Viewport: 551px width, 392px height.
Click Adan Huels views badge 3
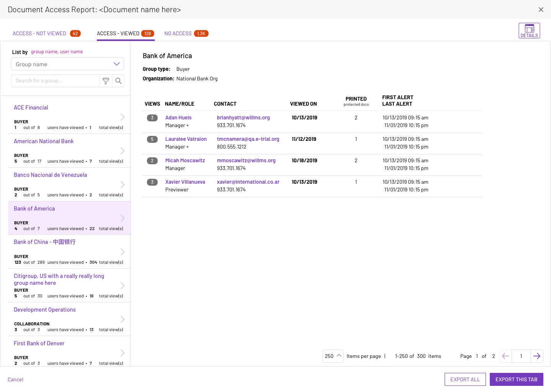pos(152,118)
